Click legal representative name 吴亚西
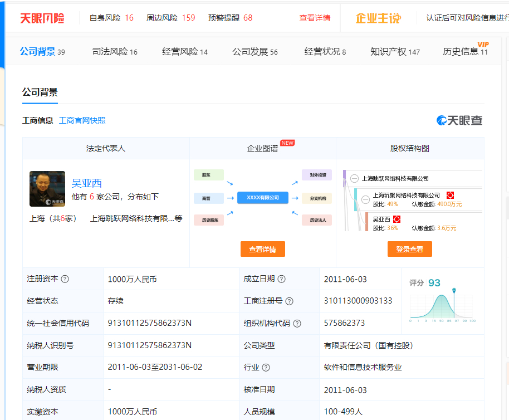 pos(87,183)
